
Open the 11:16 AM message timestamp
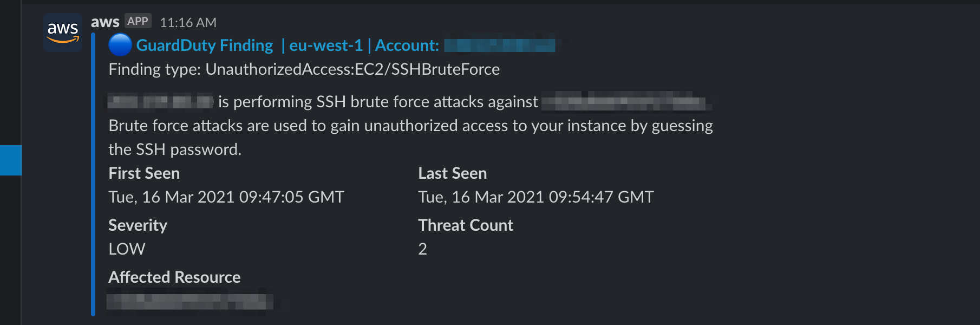point(188,23)
